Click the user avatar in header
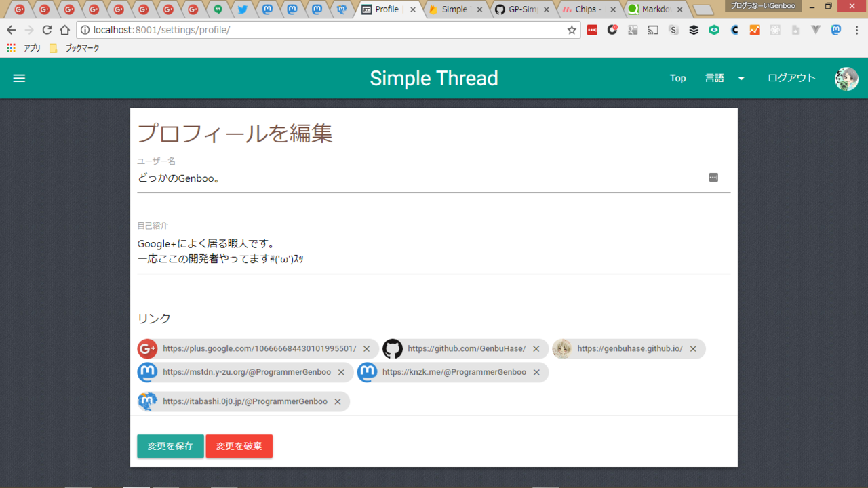The width and height of the screenshot is (868, 488). (846, 79)
